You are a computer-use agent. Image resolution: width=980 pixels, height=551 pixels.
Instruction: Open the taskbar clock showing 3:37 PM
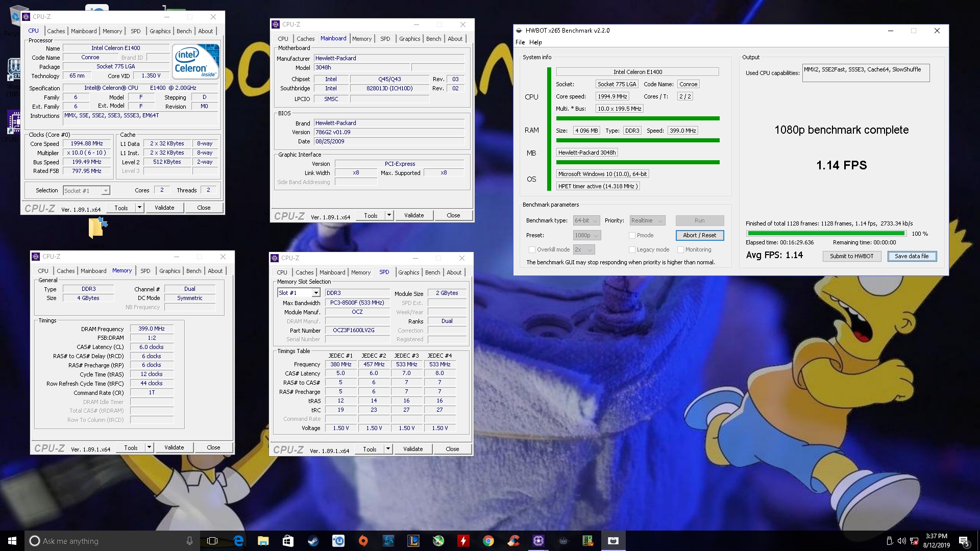(x=936, y=541)
